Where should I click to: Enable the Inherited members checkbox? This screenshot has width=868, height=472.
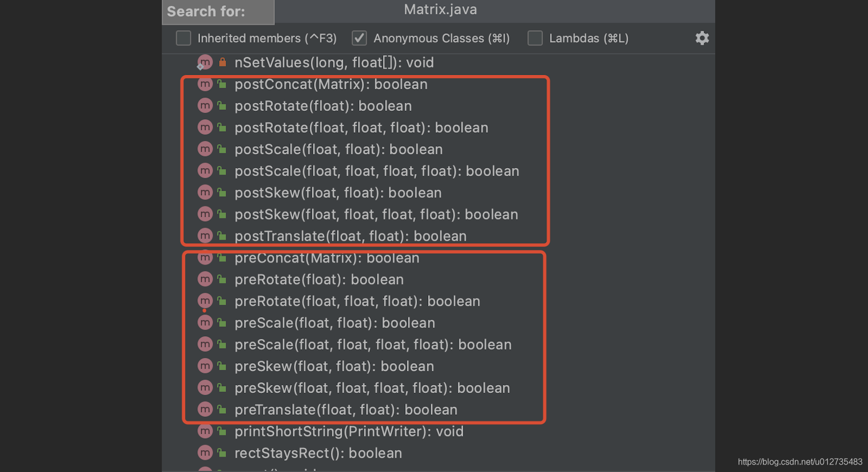(183, 38)
